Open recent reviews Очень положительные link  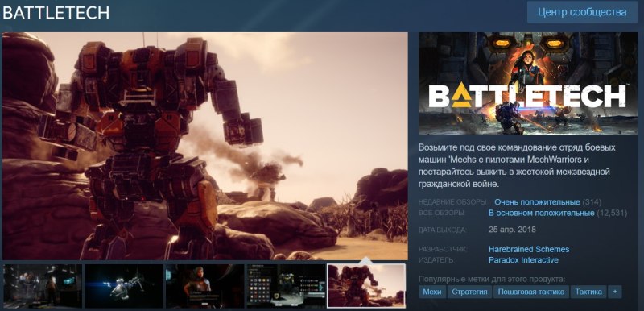click(537, 202)
